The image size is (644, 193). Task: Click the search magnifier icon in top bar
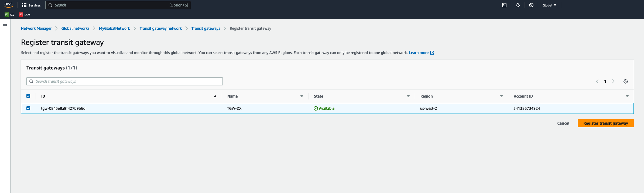point(50,5)
